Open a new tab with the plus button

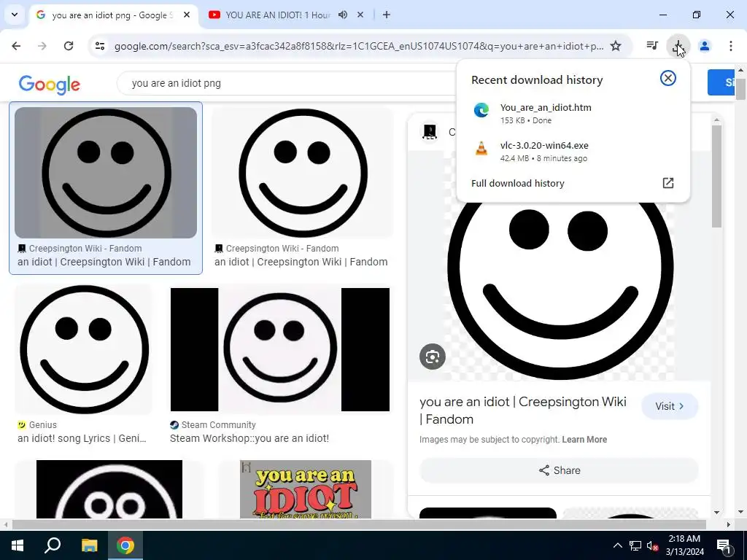(x=387, y=15)
